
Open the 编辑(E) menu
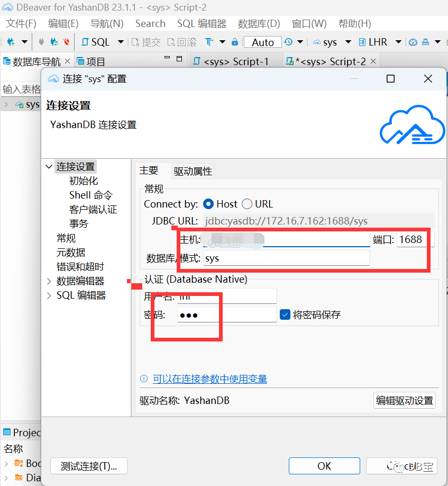[x=63, y=23]
